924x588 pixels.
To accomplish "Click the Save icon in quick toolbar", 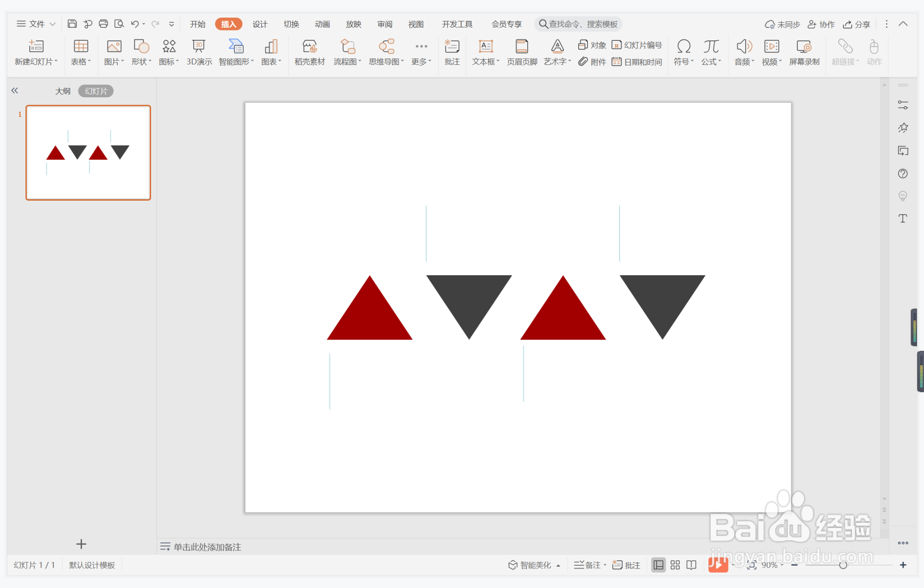I will (x=72, y=24).
